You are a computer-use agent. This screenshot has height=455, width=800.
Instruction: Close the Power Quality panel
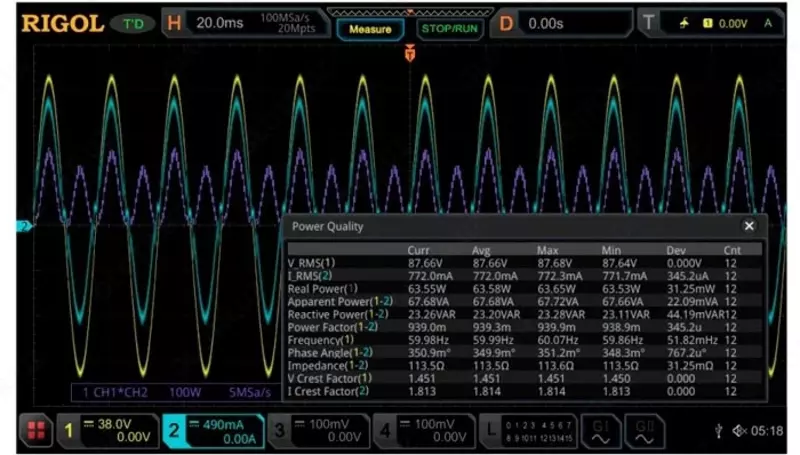(x=749, y=226)
